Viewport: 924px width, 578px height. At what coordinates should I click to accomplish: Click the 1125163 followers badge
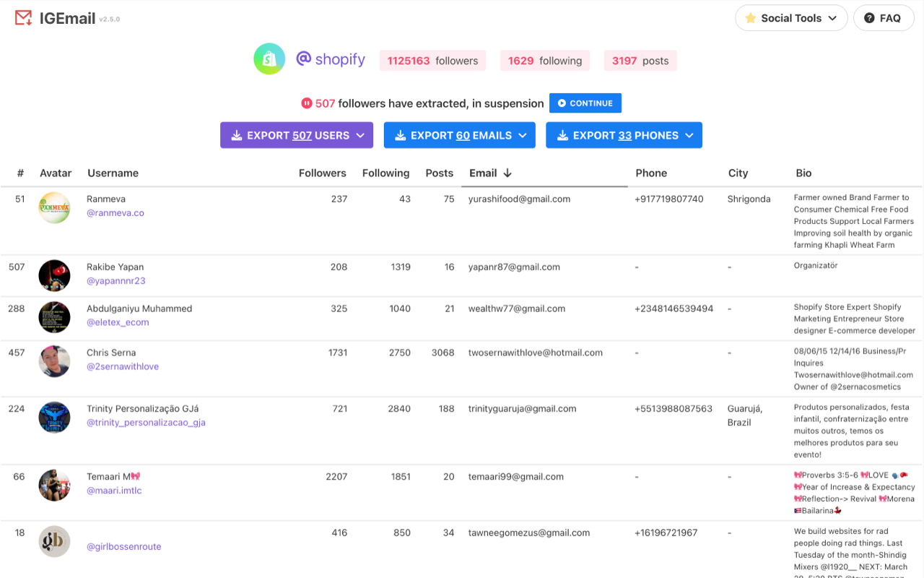[x=432, y=61]
